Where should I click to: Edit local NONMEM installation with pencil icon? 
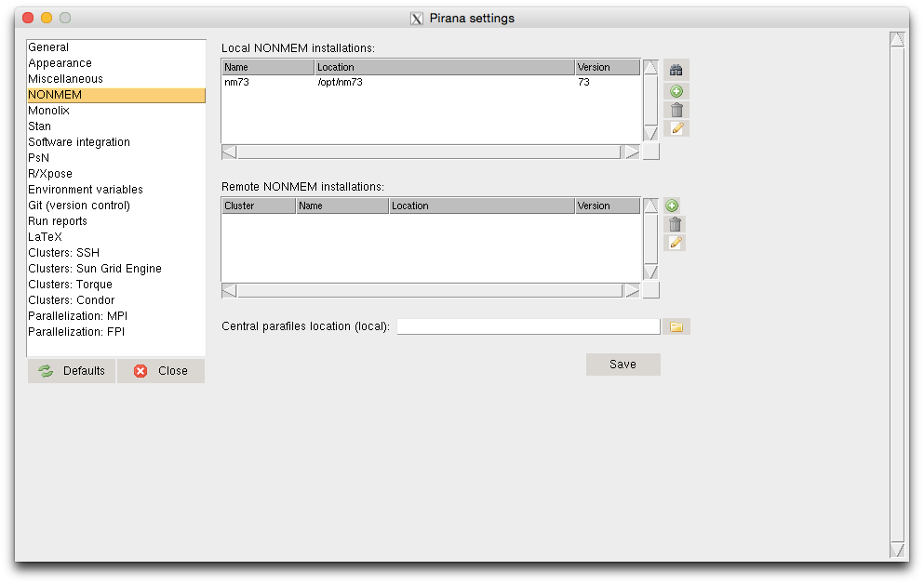676,128
